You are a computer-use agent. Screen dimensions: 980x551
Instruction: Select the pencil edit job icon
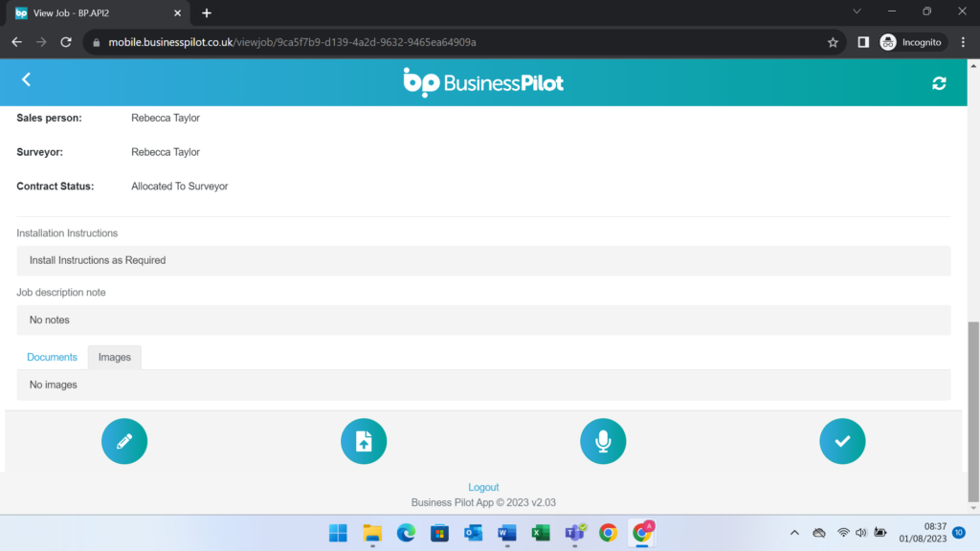click(x=124, y=441)
